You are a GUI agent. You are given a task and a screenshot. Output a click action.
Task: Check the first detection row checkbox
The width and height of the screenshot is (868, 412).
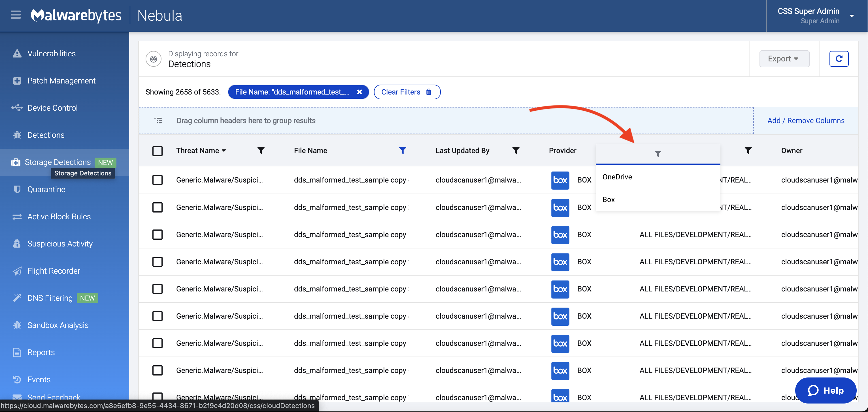157,180
